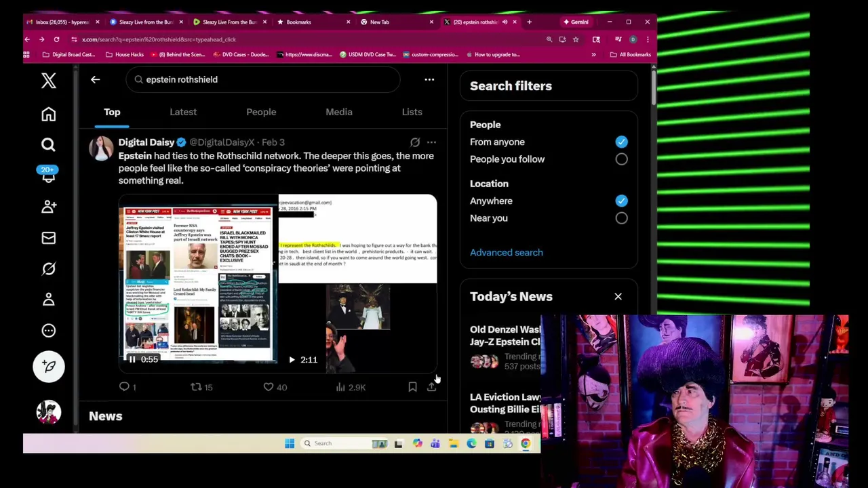This screenshot has height=488, width=868.
Task: Expand hidden bookmarks chevron
Action: pos(593,54)
